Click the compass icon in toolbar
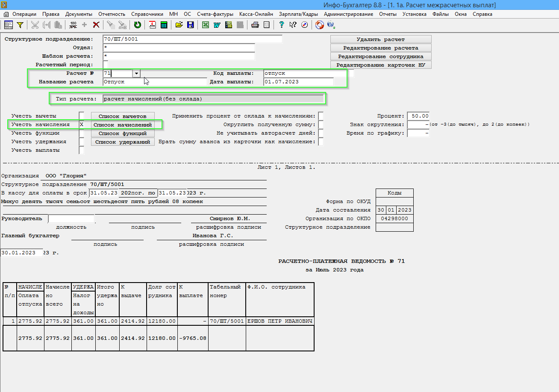 (x=304, y=25)
